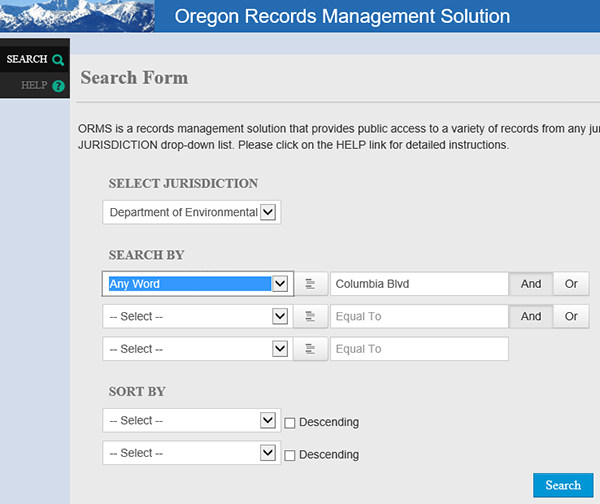Expand the first Sort By dropdown
This screenshot has width=600, height=504.
pos(190,421)
